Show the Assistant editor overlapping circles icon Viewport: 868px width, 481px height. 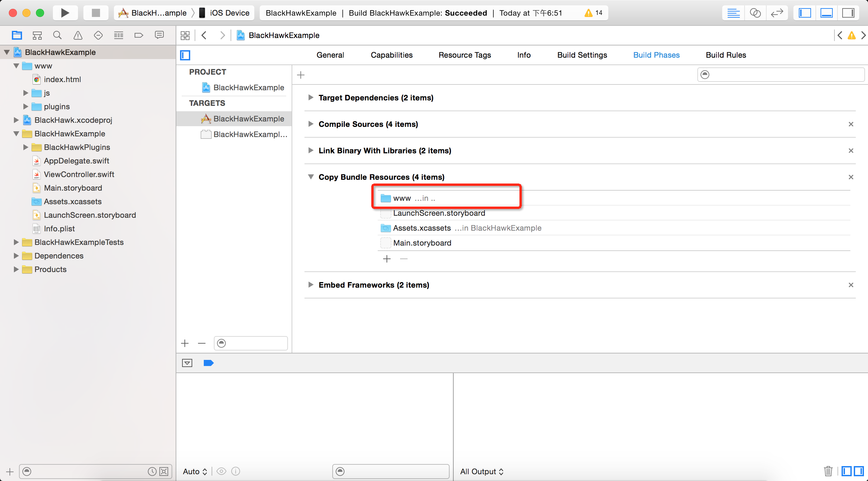tap(755, 13)
